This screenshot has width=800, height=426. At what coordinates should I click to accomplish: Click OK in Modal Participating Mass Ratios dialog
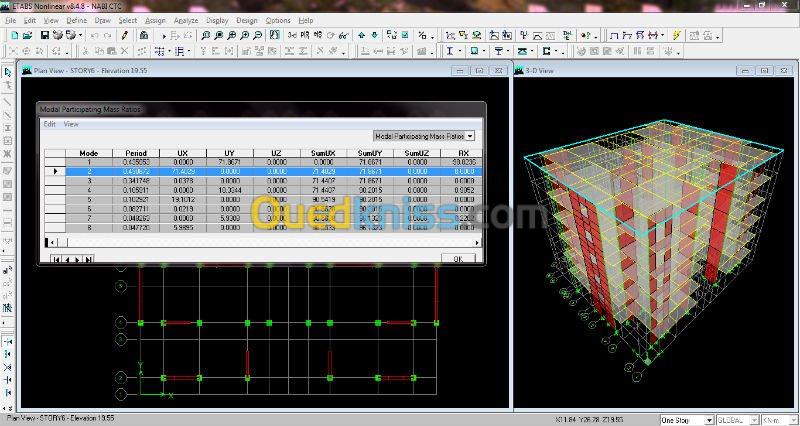[458, 259]
